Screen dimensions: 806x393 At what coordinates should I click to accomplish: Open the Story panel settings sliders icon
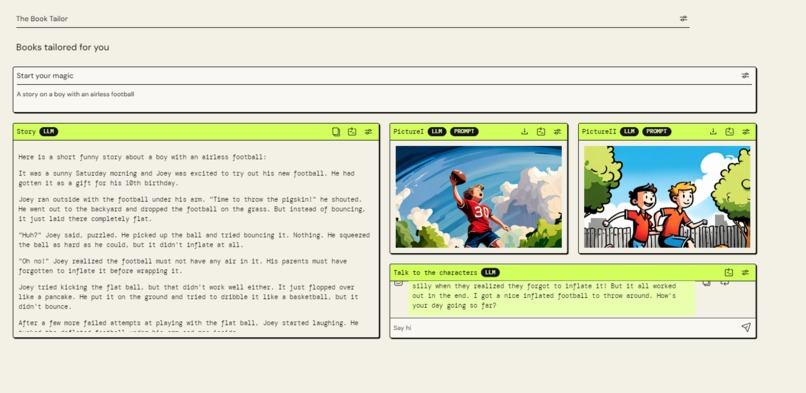point(368,132)
